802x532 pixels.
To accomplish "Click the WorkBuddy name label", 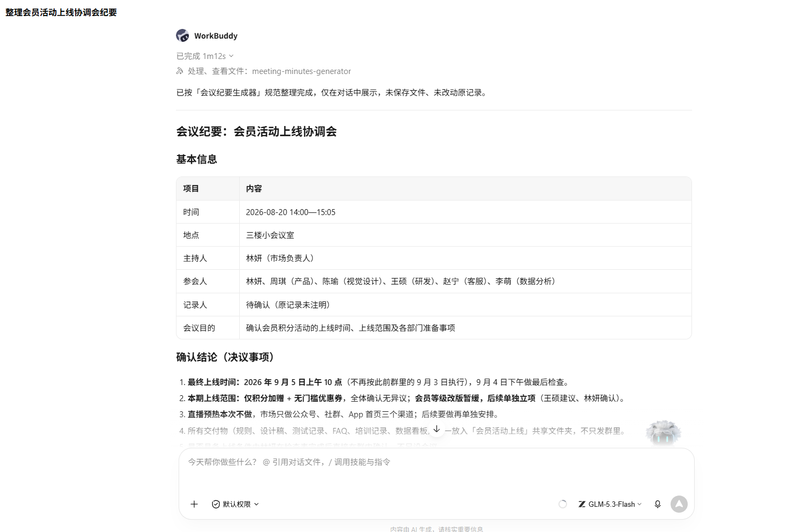I will 216,36.
